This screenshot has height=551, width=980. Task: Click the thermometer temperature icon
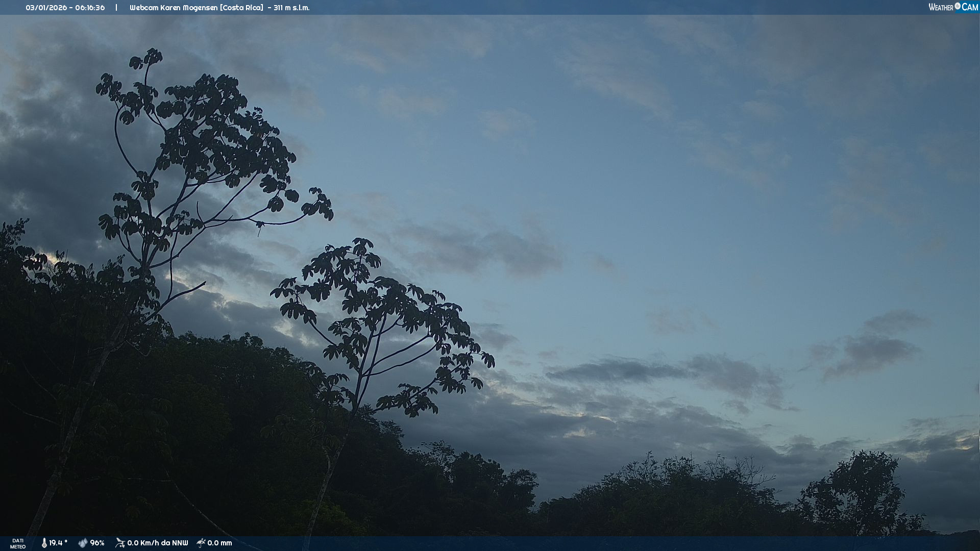coord(44,543)
